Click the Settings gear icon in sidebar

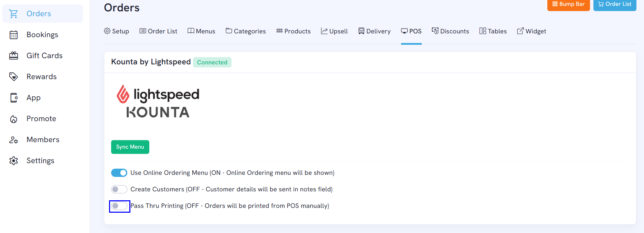13,161
